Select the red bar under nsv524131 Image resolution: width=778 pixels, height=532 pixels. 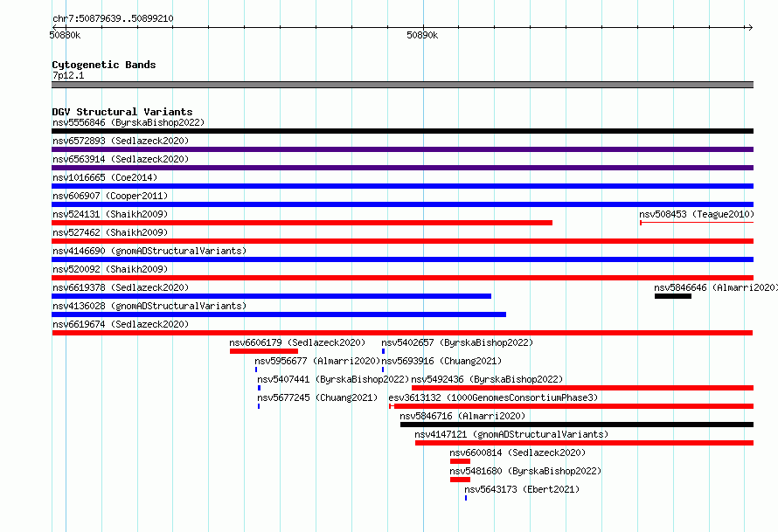[302, 223]
